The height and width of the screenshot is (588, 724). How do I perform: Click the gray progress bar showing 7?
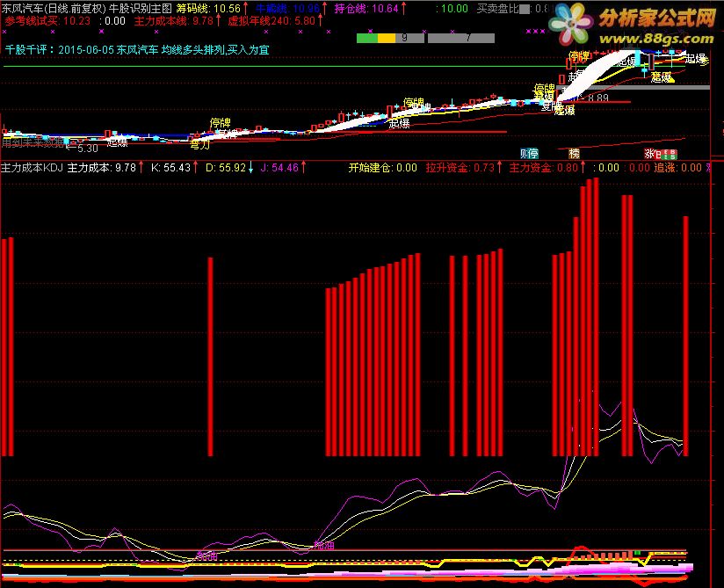[460, 38]
